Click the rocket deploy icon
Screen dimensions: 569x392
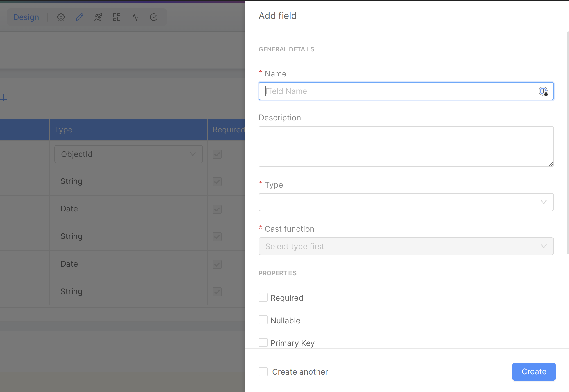coord(98,17)
